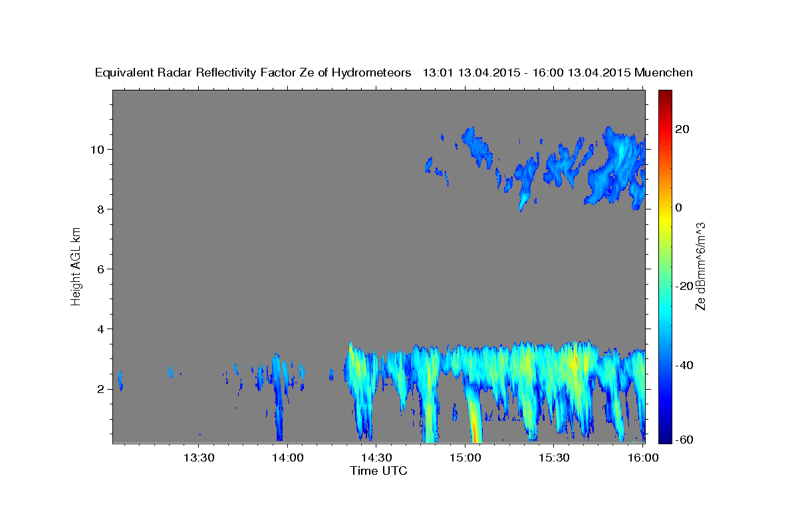Click the dark red top of the colorbar

665,94
